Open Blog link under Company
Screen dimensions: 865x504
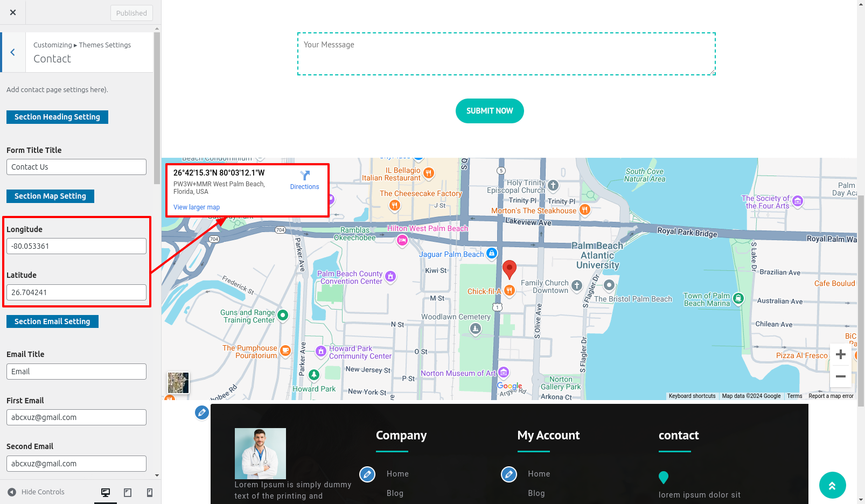pyautogui.click(x=395, y=493)
